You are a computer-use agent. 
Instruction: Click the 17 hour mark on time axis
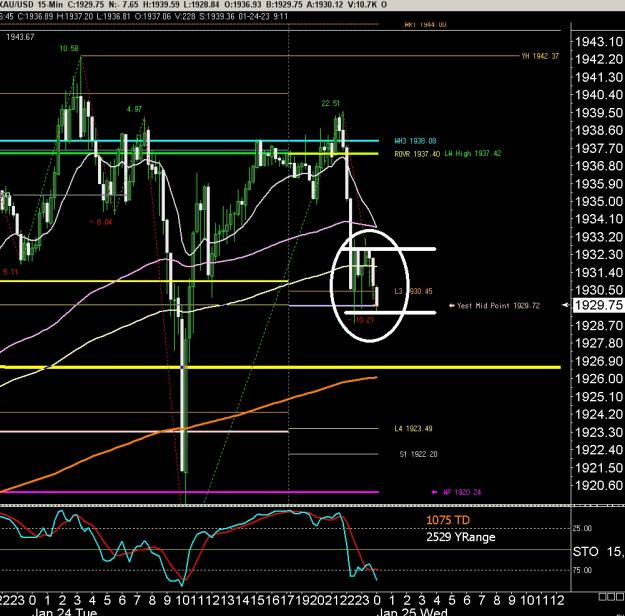point(287,600)
